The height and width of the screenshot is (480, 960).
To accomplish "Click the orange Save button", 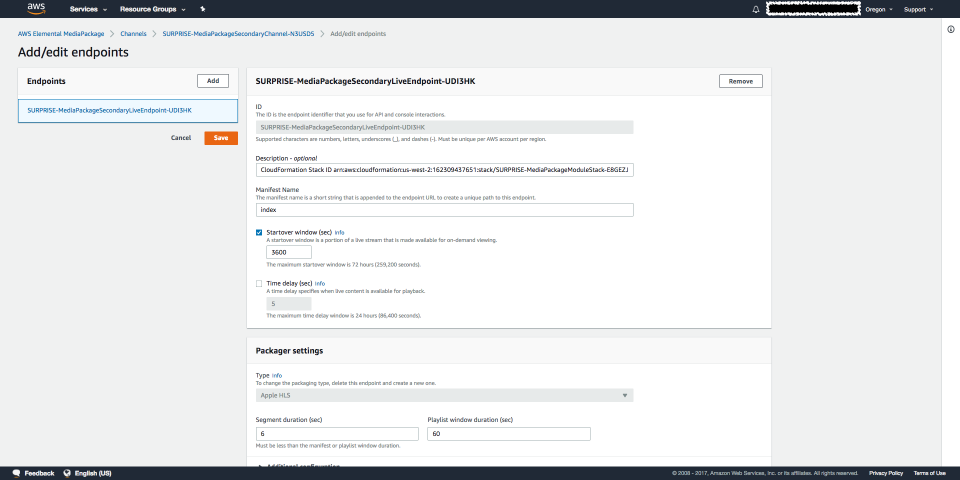I will [221, 138].
